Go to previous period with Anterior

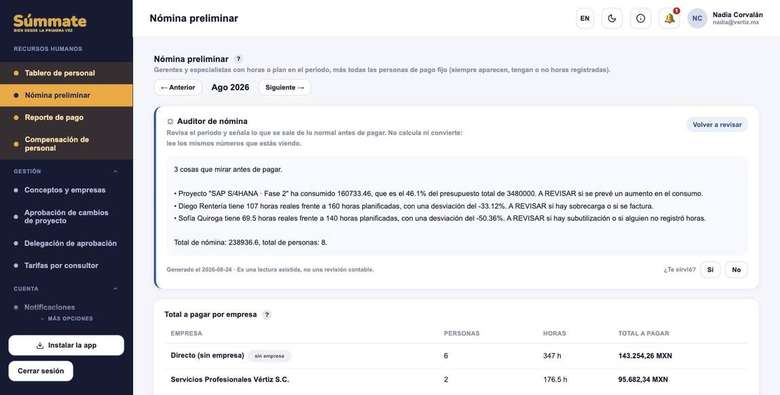pyautogui.click(x=178, y=88)
